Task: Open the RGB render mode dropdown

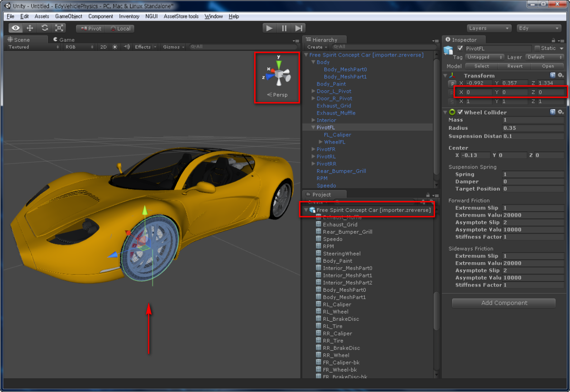Action: [x=79, y=47]
